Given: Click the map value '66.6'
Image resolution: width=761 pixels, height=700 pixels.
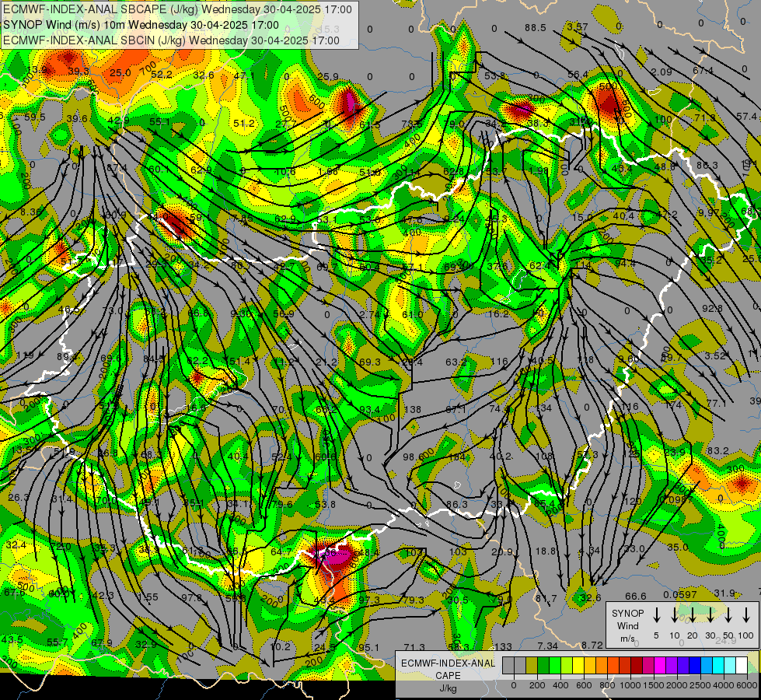Looking at the screenshot, I should coord(636,596).
